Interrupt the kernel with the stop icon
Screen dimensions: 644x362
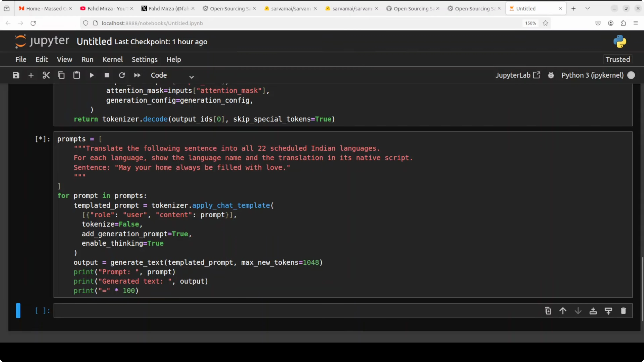(107, 75)
